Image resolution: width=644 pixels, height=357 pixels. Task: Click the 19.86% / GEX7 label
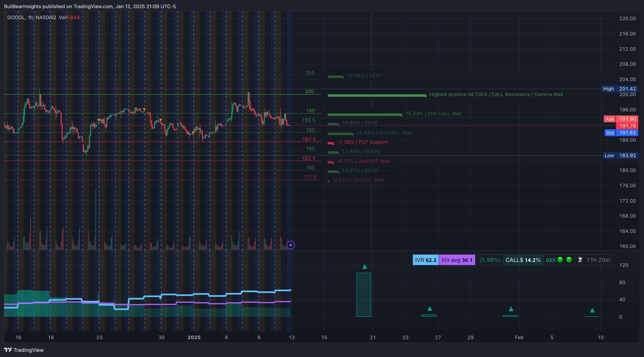(364, 76)
